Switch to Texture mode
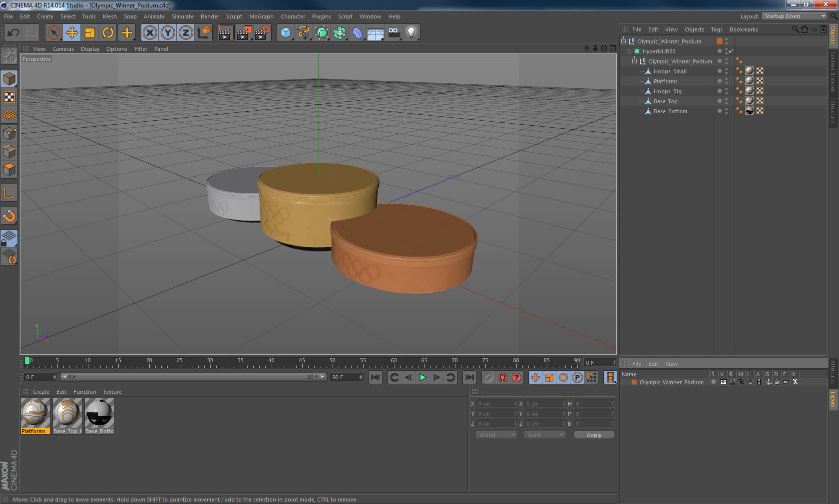 [9, 97]
